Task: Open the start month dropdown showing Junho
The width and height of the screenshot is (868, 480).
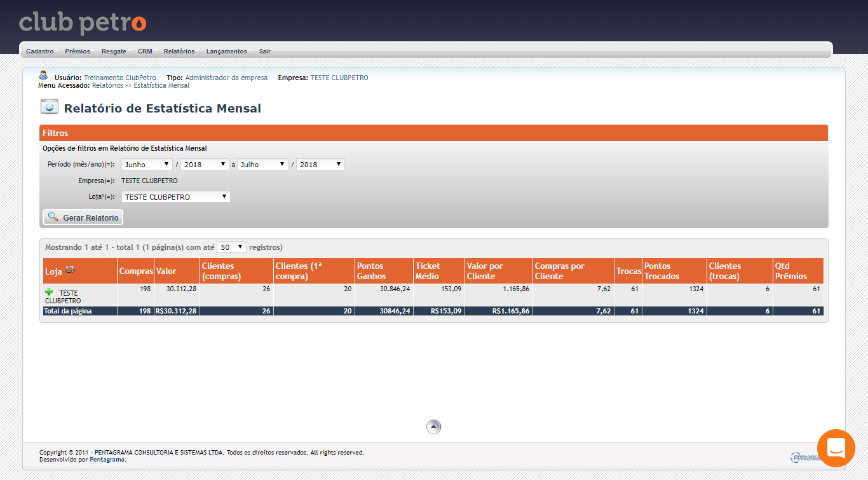Action: tap(147, 164)
